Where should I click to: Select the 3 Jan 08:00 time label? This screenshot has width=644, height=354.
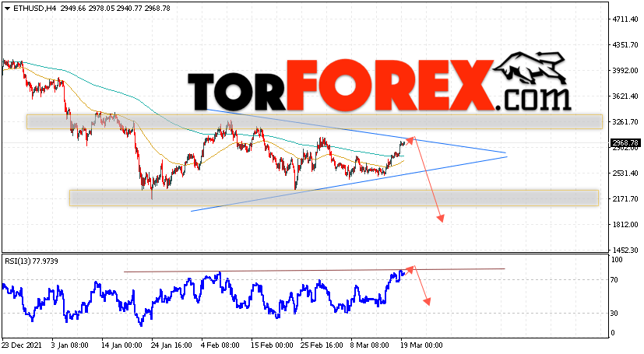[x=69, y=345]
